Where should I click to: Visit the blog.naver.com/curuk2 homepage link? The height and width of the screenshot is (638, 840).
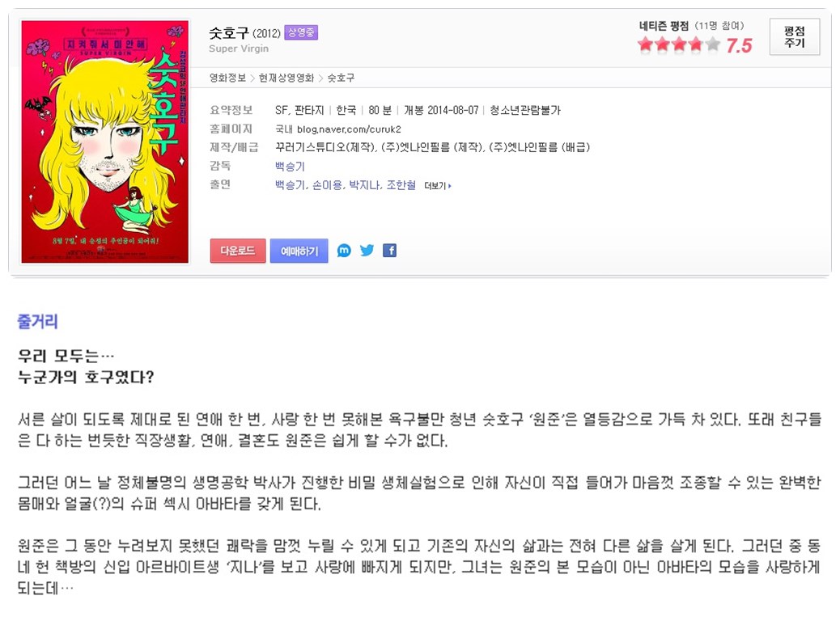[x=349, y=129]
